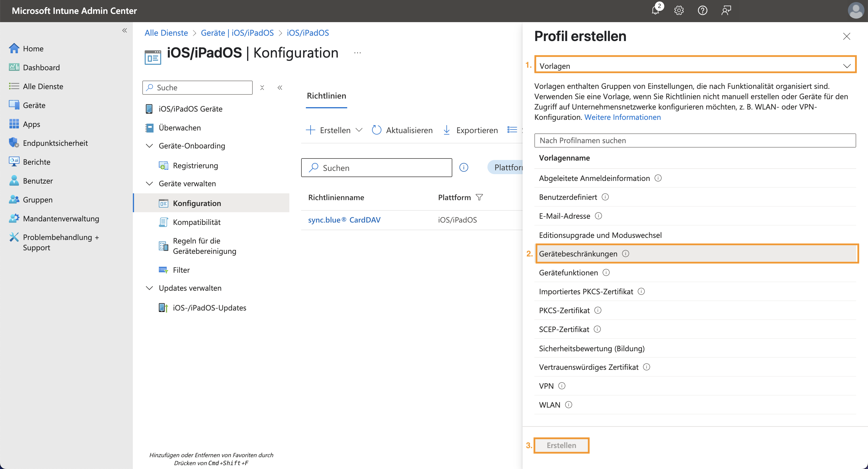Open the sync.blue® CardDAV policy
Viewport: 868px width, 469px height.
[x=344, y=220]
